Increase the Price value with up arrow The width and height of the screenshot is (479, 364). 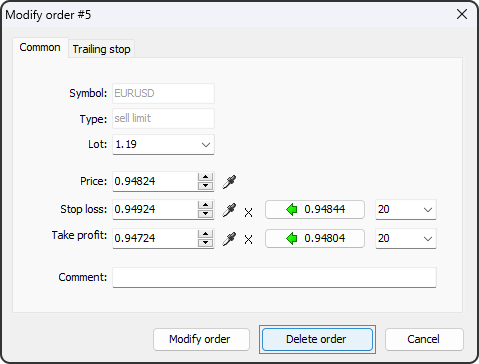click(205, 177)
